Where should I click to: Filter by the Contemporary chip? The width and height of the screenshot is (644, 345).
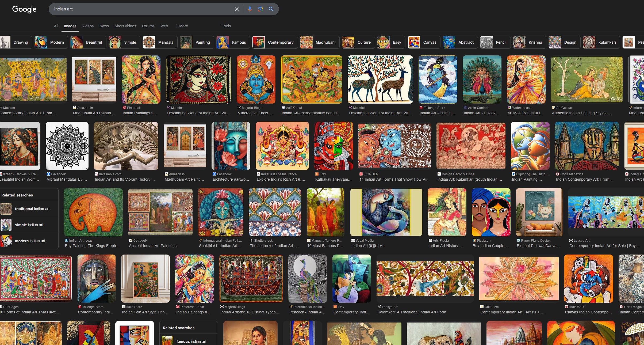(x=275, y=42)
